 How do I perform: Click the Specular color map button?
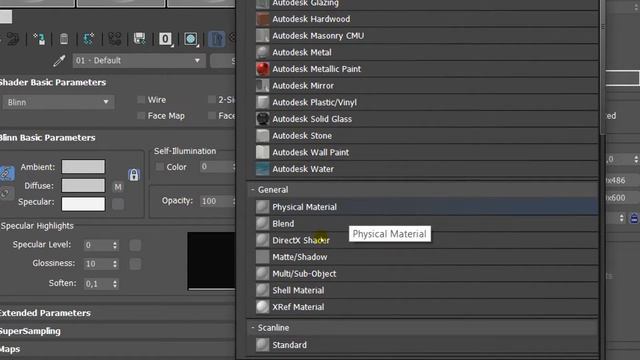click(x=118, y=204)
